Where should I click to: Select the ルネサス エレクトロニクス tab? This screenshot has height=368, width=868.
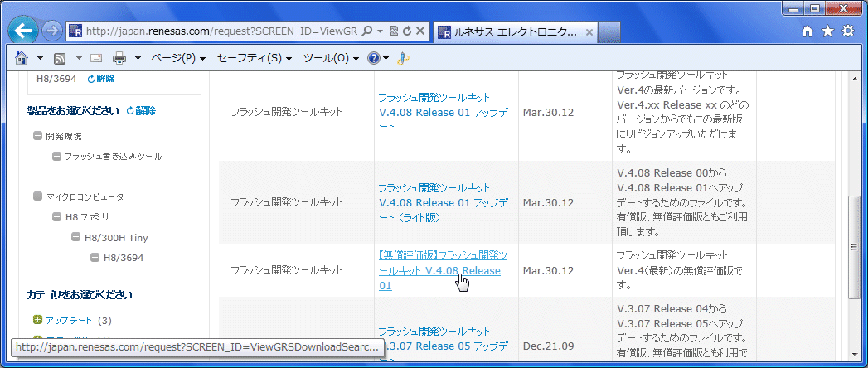tap(516, 32)
